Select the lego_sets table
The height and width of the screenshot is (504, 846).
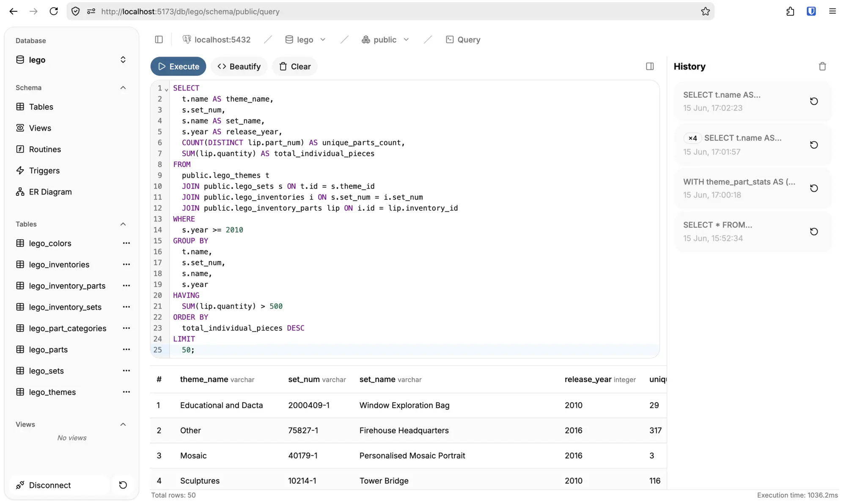coord(47,371)
